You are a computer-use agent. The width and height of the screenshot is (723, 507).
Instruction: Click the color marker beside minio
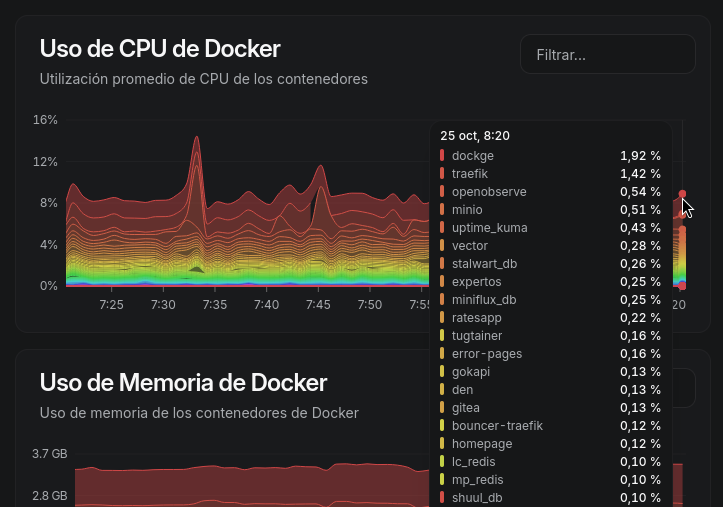click(442, 210)
